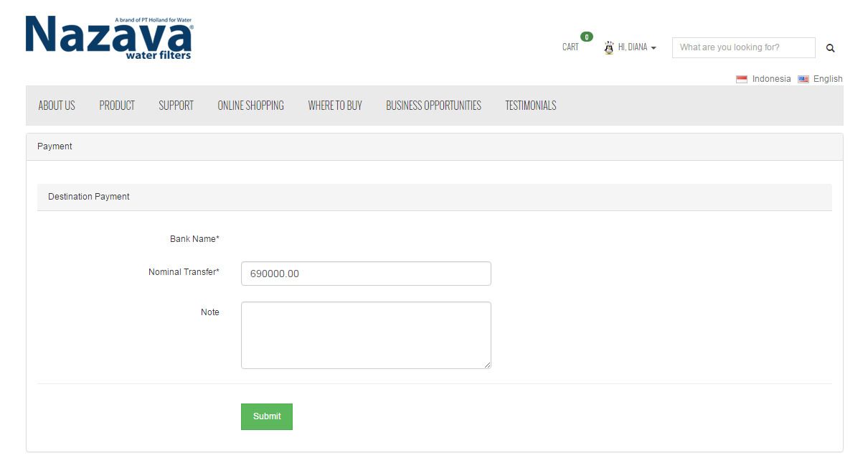Focus the Nominal Transfer field
Viewport: 868px width, 476px height.
click(366, 274)
